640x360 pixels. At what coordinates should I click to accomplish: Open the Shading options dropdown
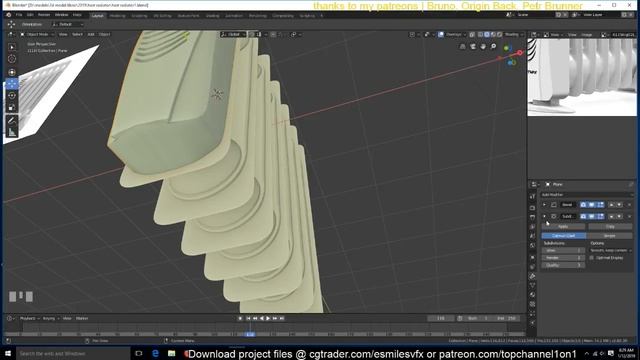pyautogui.click(x=513, y=35)
